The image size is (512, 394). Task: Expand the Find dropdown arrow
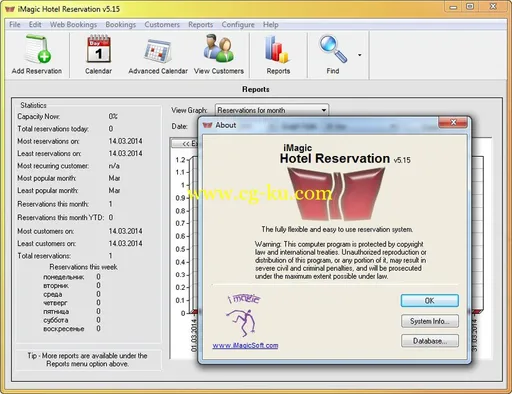(x=360, y=55)
